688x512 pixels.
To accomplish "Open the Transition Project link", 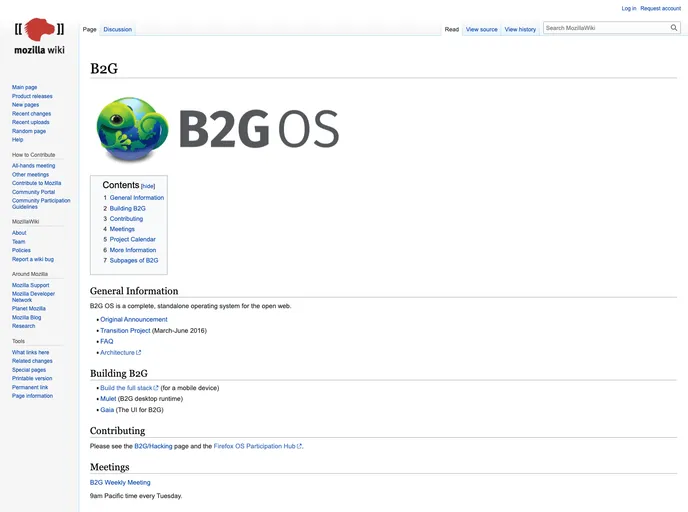I will click(x=125, y=330).
